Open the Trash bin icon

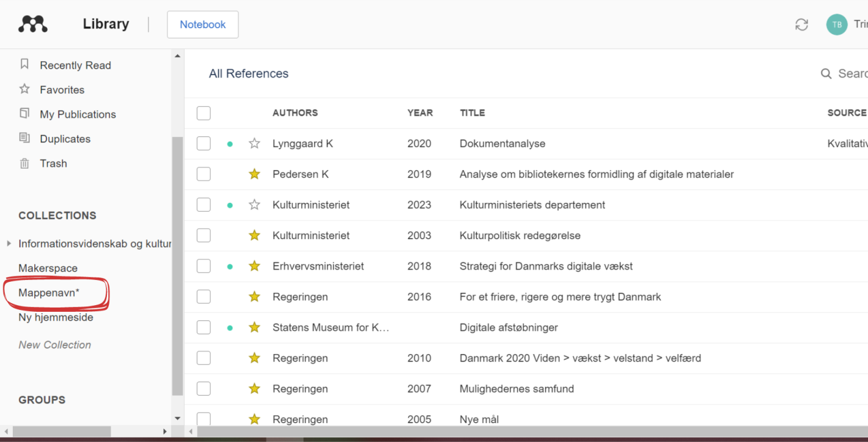[x=24, y=163]
